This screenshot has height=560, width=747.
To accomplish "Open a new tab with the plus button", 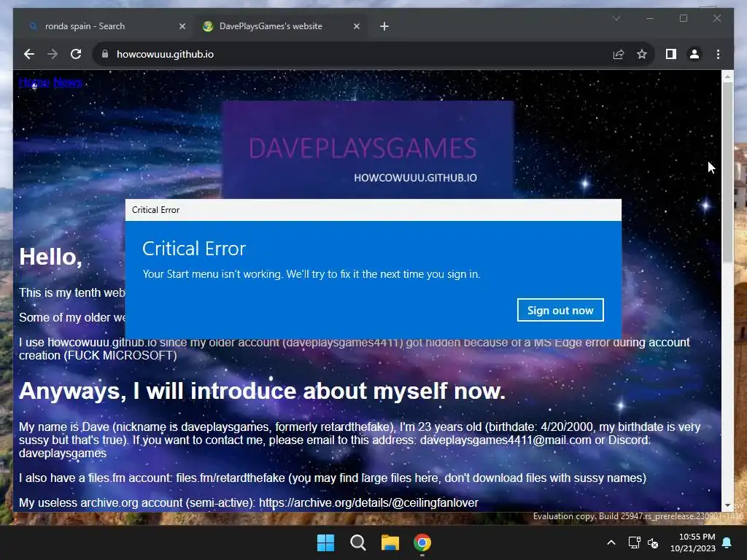I will click(384, 26).
